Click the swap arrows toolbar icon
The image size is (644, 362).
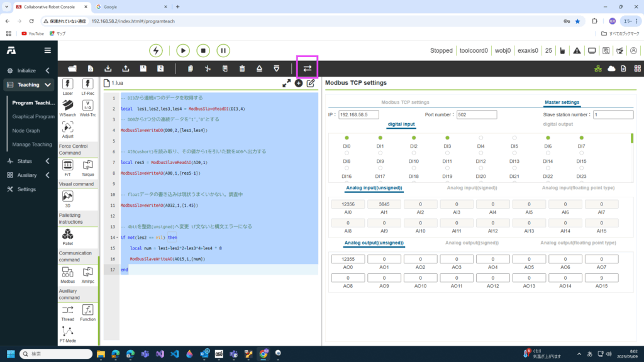[x=307, y=69]
